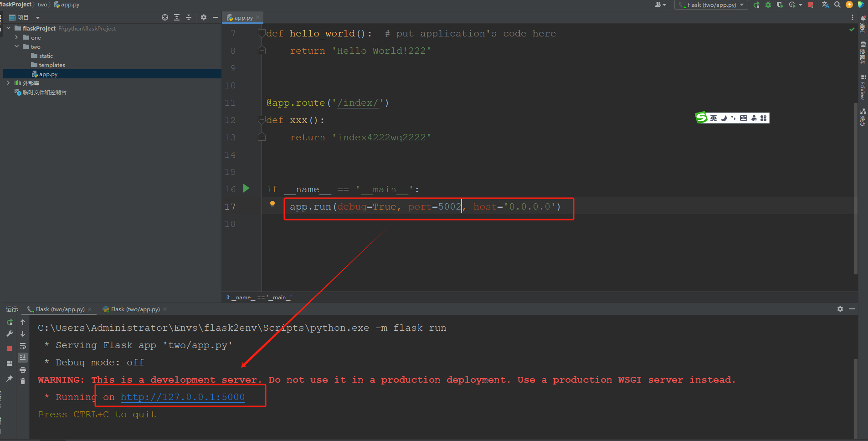Click the line 16 green gutter arrow

247,188
